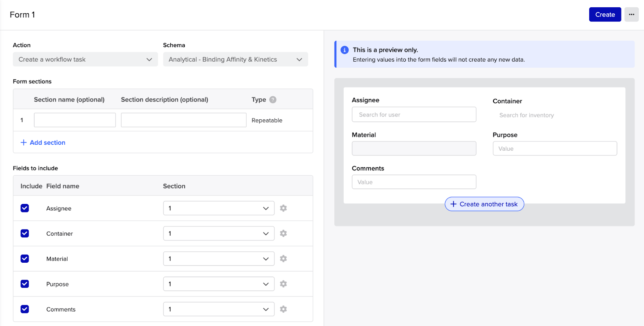Viewport: 644px width, 326px height.
Task: Click the Type help question mark icon
Action: [x=273, y=100]
